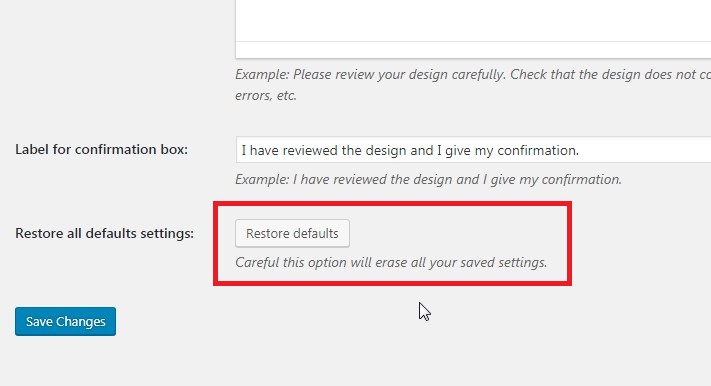711x386 pixels.
Task: Click inside the white text area above
Action: tap(473, 20)
